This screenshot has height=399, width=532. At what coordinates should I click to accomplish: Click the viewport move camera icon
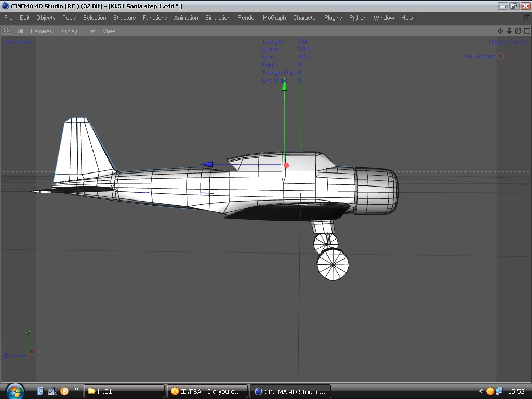500,31
